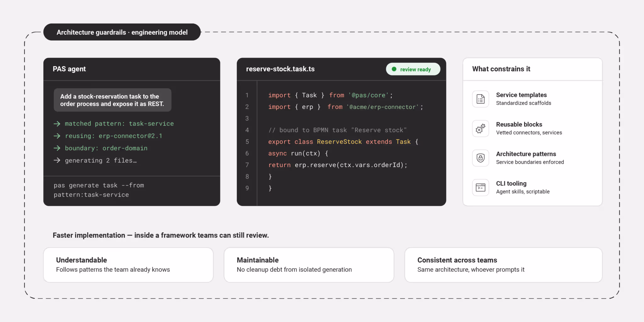
Task: Click 'async run(ctx) {' code line
Action: [298, 153]
